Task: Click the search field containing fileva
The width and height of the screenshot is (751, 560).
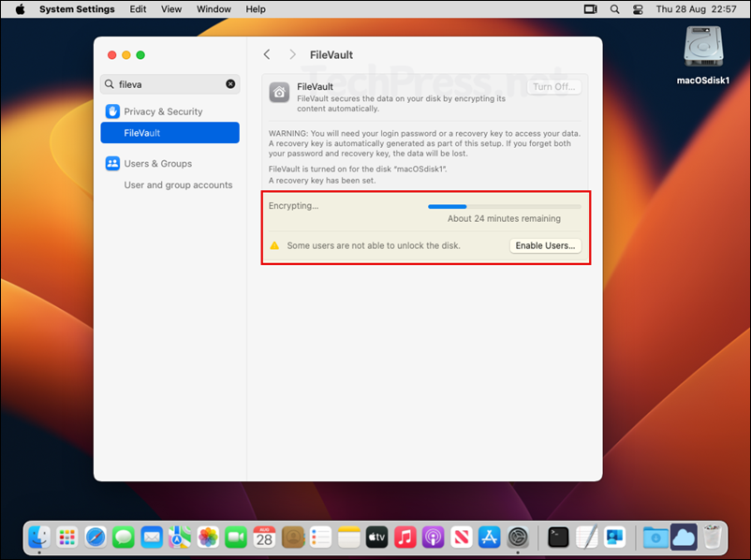Action: tap(170, 84)
